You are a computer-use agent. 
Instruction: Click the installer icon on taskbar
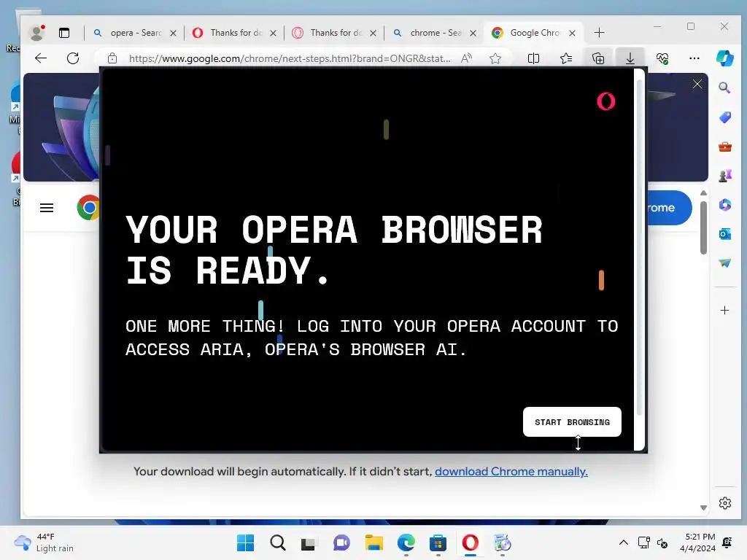502,542
